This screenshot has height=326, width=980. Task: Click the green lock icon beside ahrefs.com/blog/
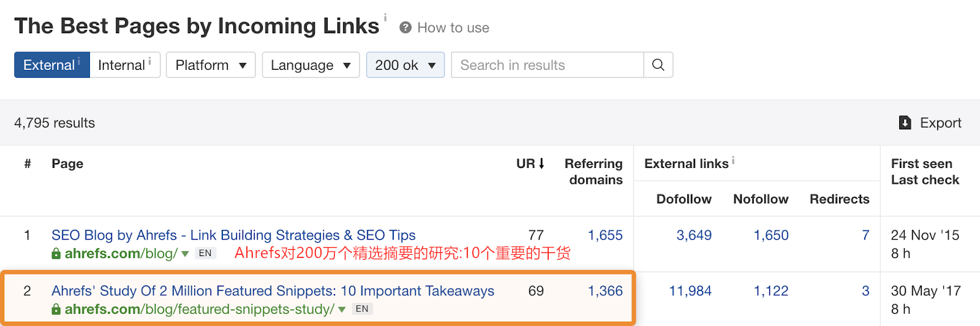pos(56,254)
